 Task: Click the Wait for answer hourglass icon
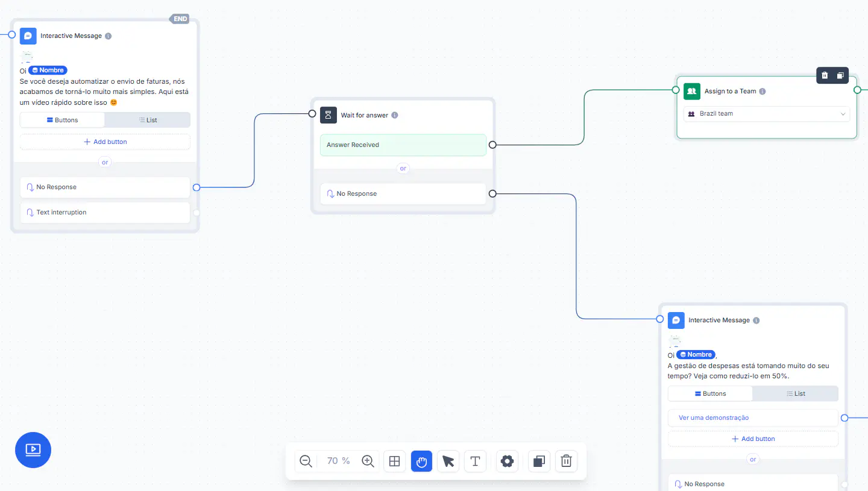[x=328, y=115]
